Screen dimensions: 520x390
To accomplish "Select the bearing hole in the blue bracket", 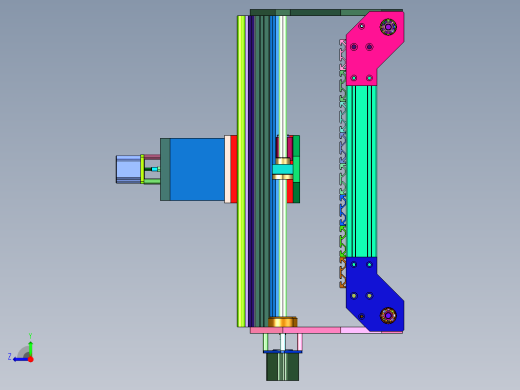I will pos(388,315).
